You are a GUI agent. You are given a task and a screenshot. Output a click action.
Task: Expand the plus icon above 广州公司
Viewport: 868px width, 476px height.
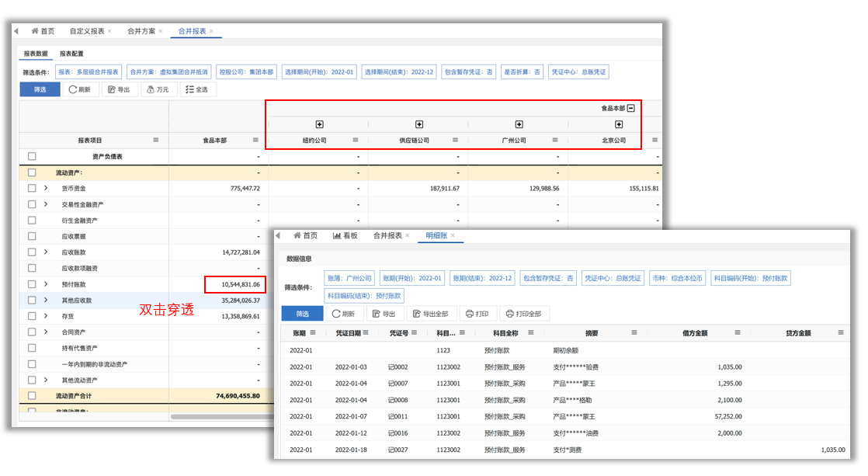pyautogui.click(x=519, y=124)
